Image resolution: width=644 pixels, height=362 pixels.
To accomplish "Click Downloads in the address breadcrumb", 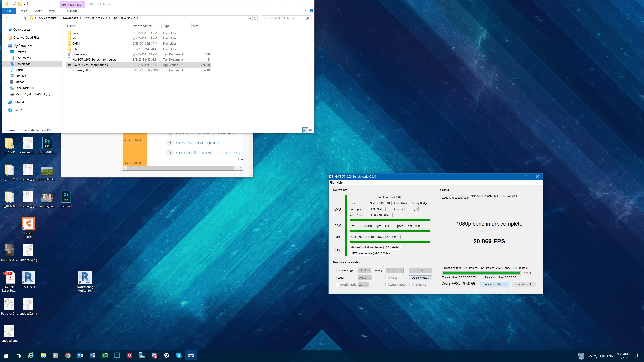I will (70, 18).
